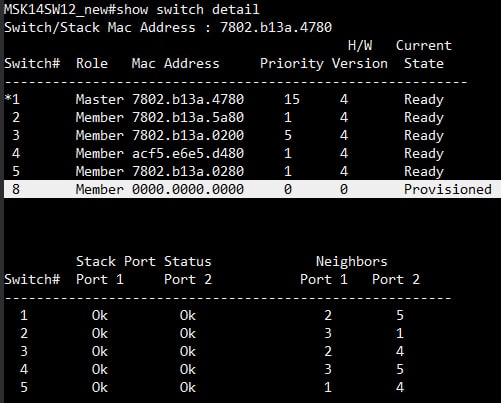The height and width of the screenshot is (403, 501).
Task: Click 'Port 2' header under Neighbors
Action: (396, 279)
